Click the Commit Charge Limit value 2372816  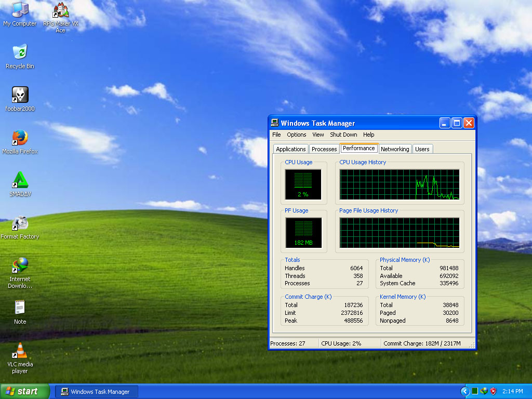coord(352,313)
